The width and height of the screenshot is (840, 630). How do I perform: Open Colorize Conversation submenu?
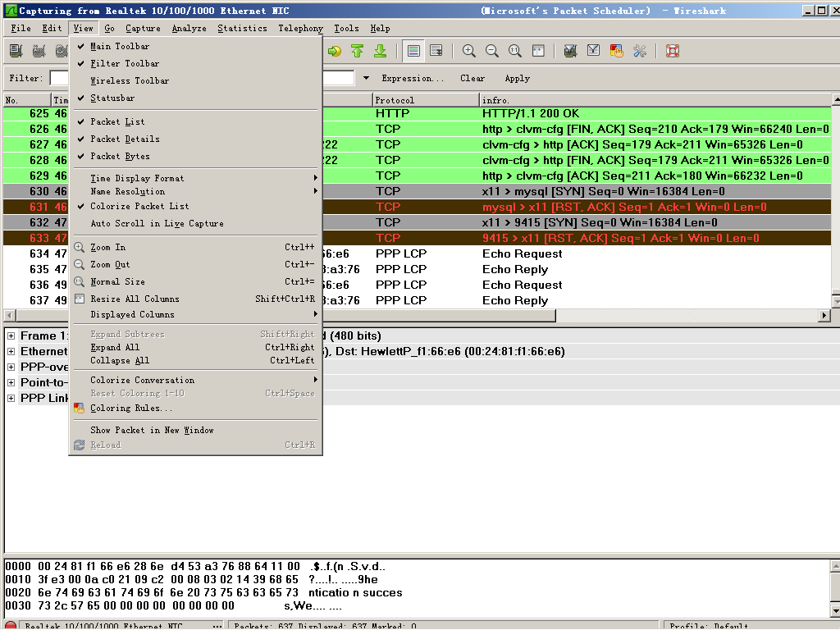pyautogui.click(x=195, y=380)
